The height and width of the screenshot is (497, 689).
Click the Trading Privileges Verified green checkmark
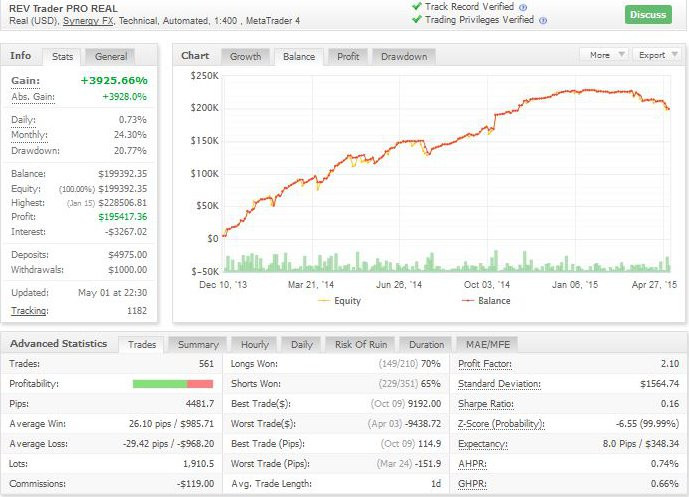[417, 20]
